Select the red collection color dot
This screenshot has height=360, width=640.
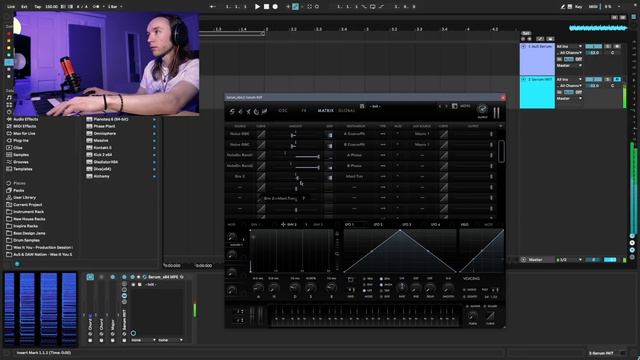click(9, 33)
